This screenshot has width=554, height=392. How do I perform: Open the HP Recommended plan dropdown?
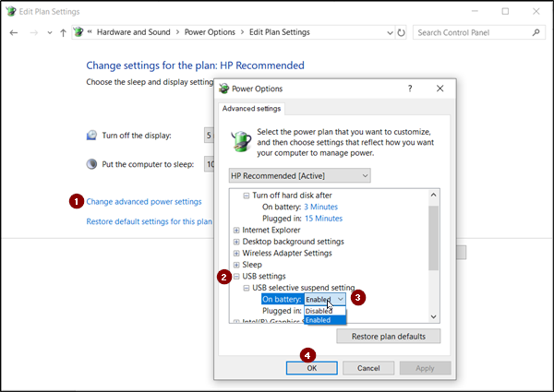pyautogui.click(x=299, y=175)
